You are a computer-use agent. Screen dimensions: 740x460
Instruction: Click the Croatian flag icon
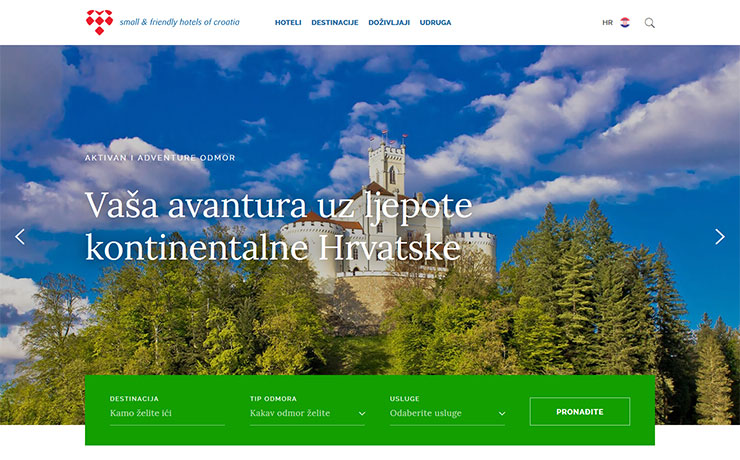click(625, 22)
